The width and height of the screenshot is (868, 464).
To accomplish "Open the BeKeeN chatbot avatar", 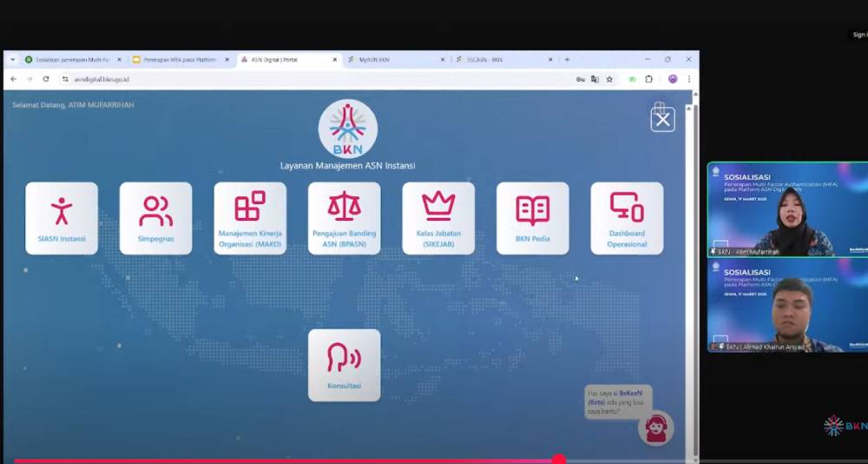I will pyautogui.click(x=656, y=428).
